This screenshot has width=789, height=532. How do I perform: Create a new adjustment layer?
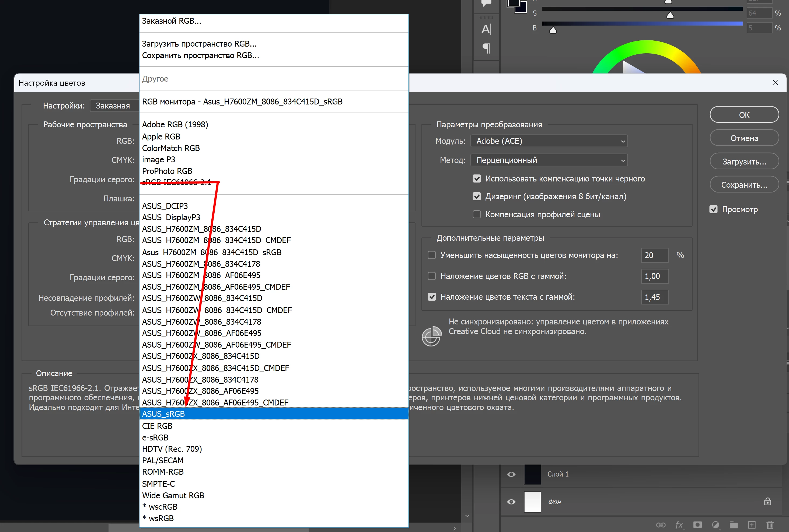point(716,525)
